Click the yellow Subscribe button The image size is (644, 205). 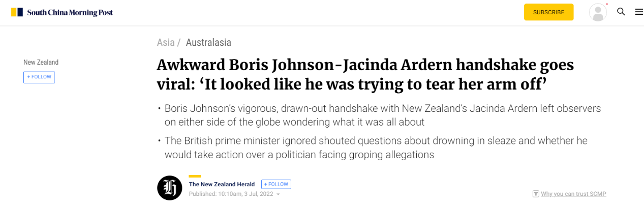click(548, 12)
